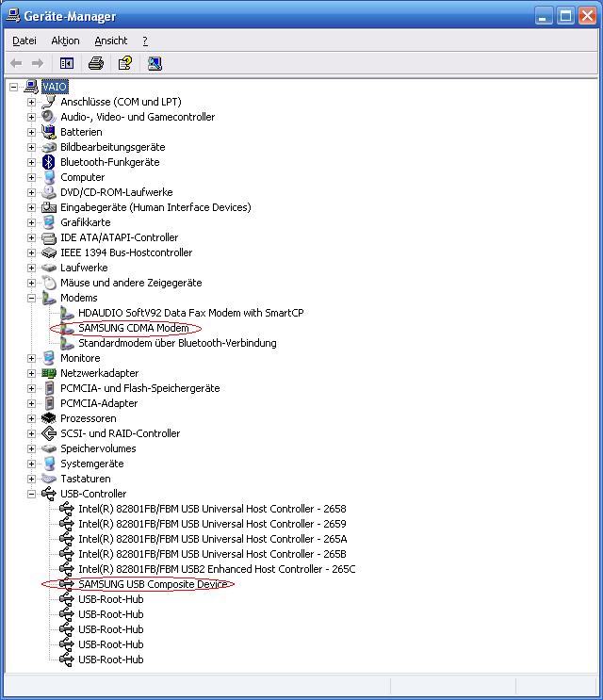This screenshot has width=603, height=700.
Task: Maximize the Geräte-Manager window
Action: tap(565, 16)
